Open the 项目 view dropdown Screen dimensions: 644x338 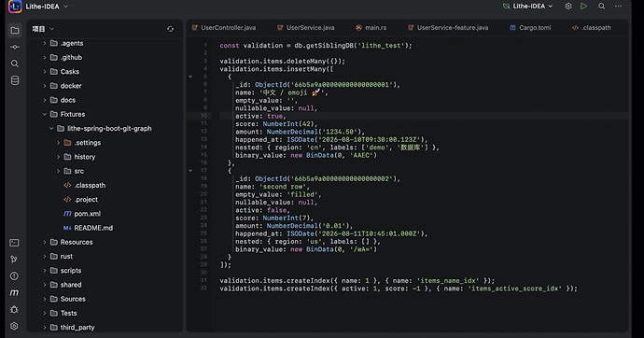(43, 29)
